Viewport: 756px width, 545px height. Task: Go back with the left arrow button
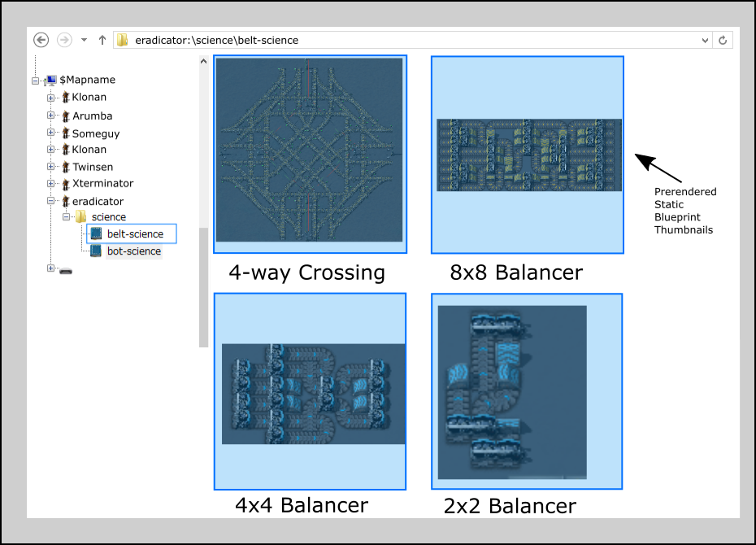point(41,40)
